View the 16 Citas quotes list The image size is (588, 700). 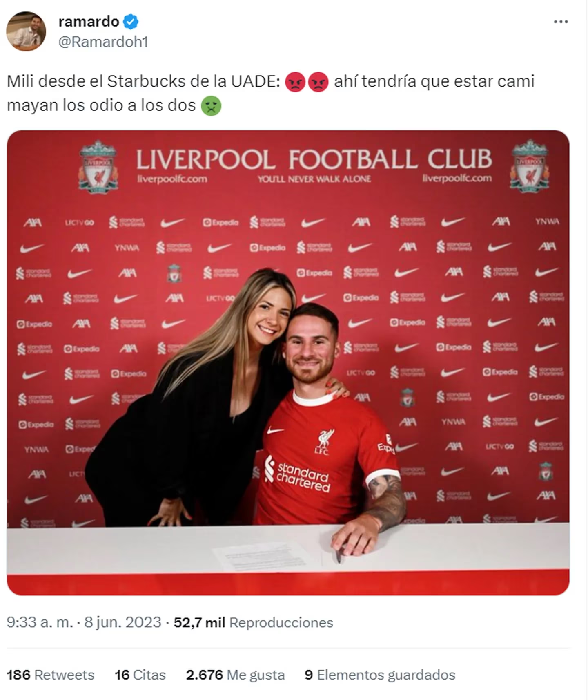click(x=140, y=675)
